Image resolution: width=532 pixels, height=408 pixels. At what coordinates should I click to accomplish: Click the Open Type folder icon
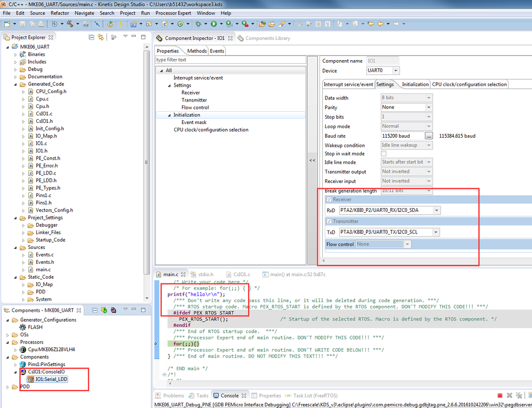click(262, 24)
